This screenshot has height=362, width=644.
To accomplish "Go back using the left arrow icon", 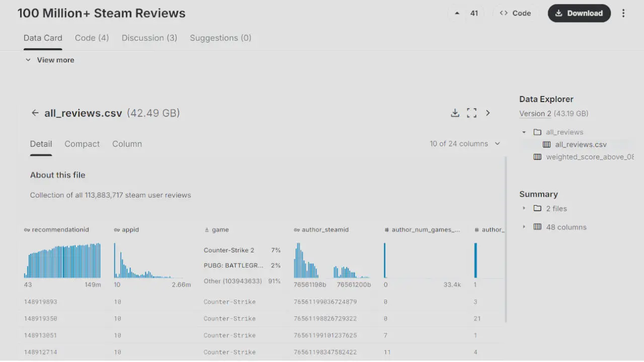I will 35,113.
